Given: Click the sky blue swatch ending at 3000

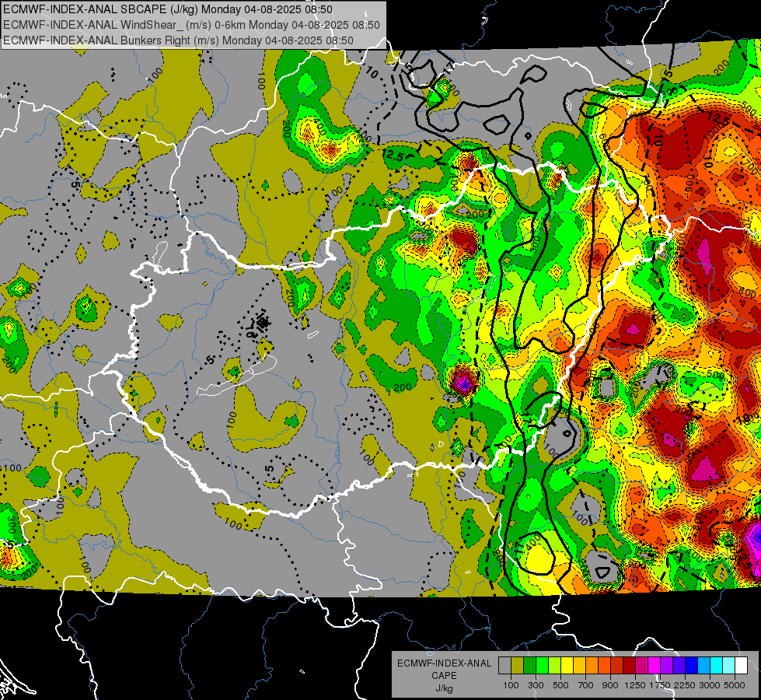Looking at the screenshot, I should click(704, 666).
